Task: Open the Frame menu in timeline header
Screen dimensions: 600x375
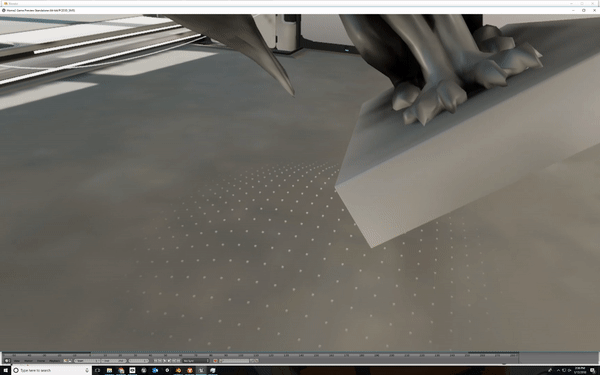Action: [x=41, y=361]
